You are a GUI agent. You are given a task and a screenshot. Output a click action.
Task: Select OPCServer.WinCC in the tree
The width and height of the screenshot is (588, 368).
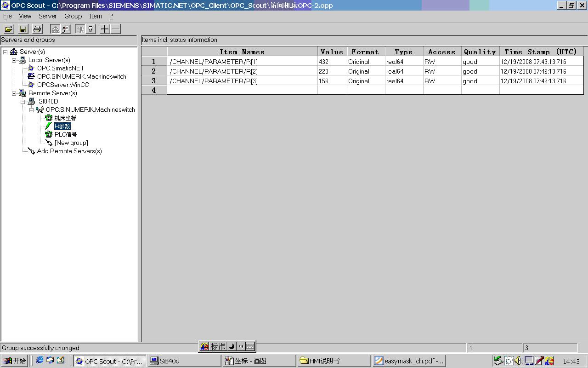63,85
